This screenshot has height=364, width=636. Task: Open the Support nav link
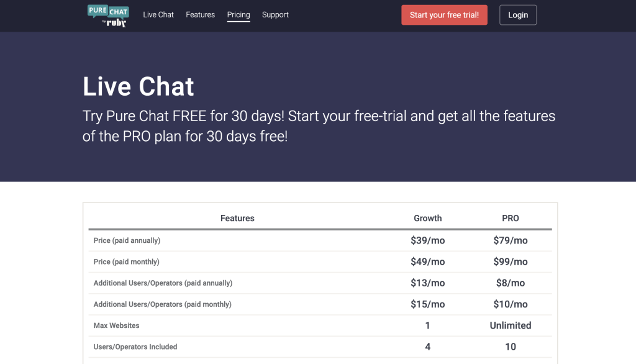[x=275, y=15]
